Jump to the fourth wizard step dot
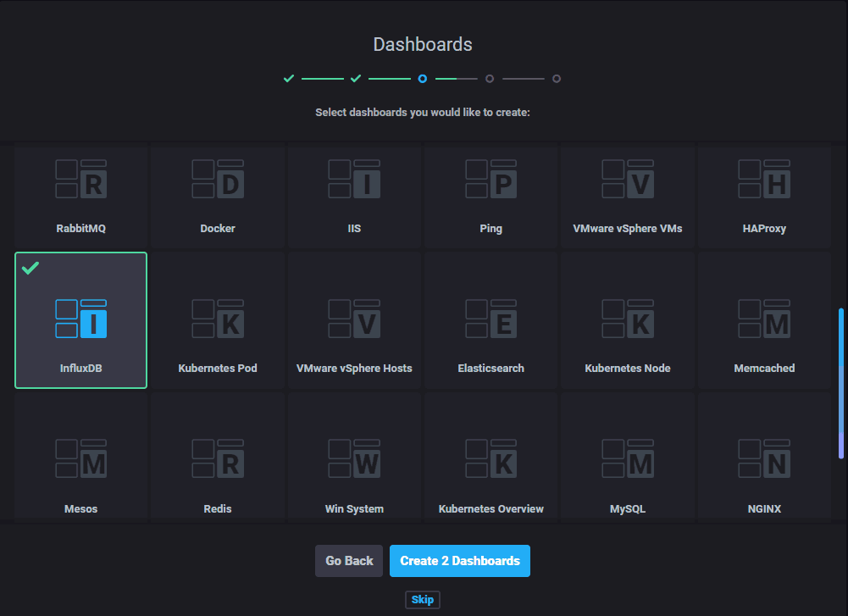848x616 pixels. 490,79
